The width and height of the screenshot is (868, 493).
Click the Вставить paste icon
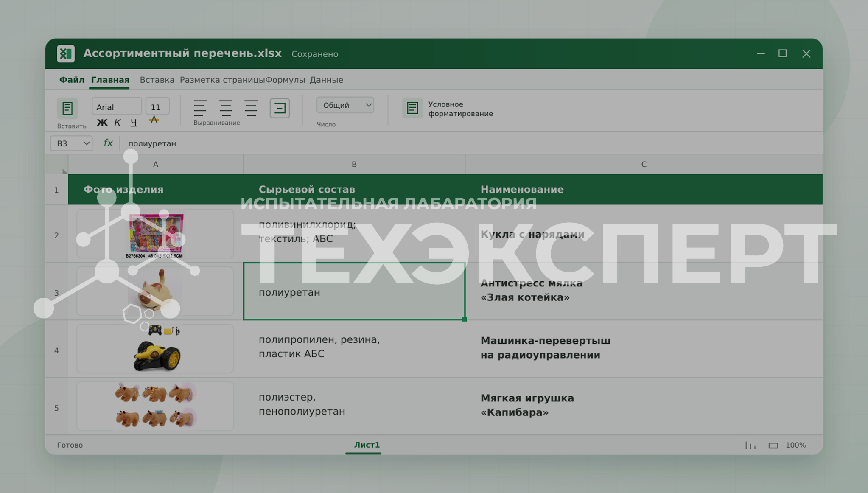(x=67, y=108)
